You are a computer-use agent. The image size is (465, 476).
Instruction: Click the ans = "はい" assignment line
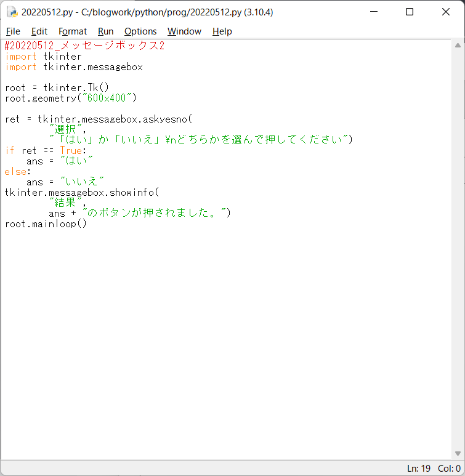click(x=60, y=161)
